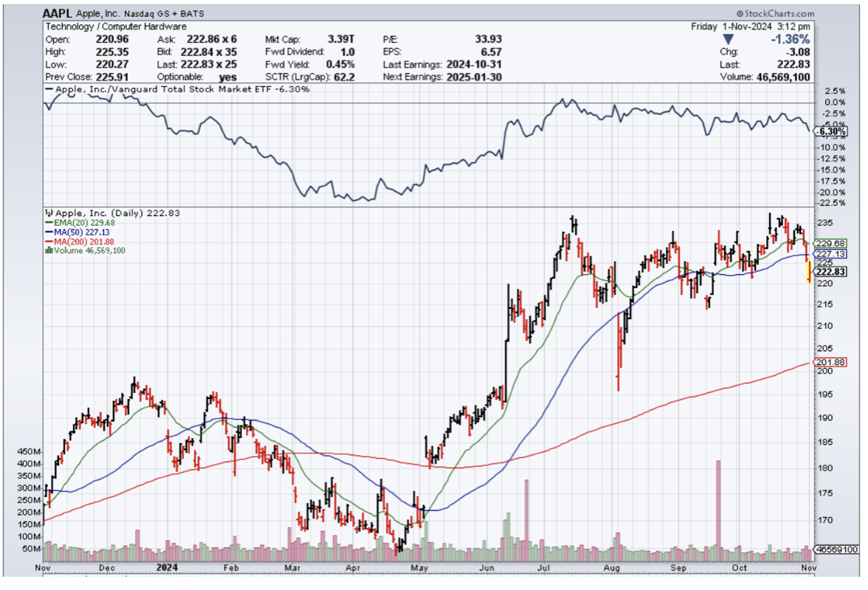Click the Volume bars legend icon
The height and width of the screenshot is (590, 868).
click(x=48, y=251)
